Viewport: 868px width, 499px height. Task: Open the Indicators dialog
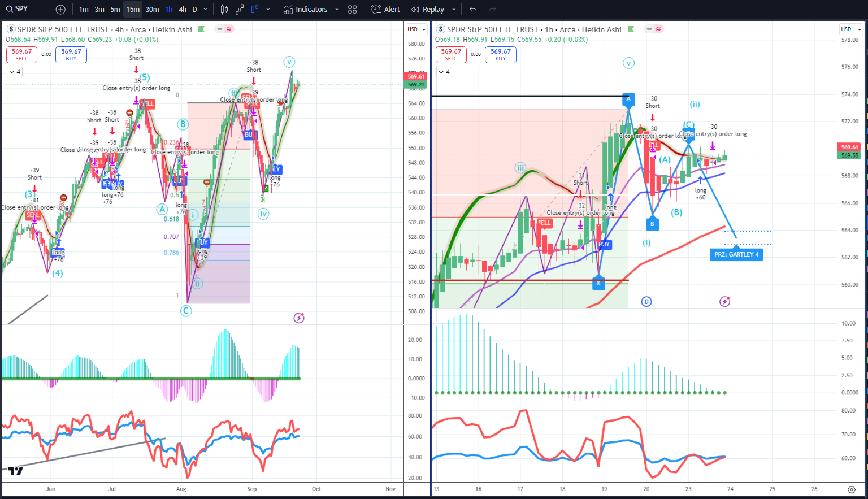coord(306,10)
